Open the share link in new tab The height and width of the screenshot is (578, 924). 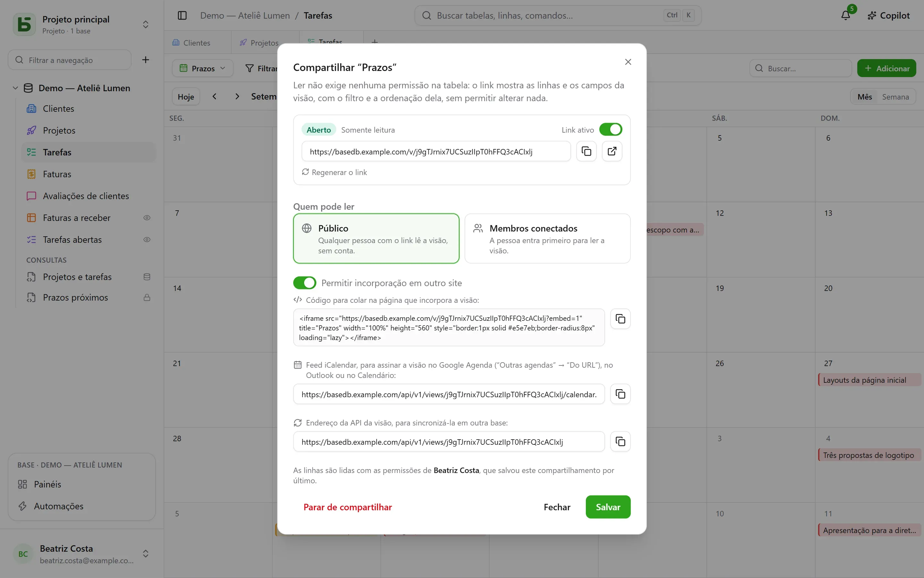click(612, 151)
